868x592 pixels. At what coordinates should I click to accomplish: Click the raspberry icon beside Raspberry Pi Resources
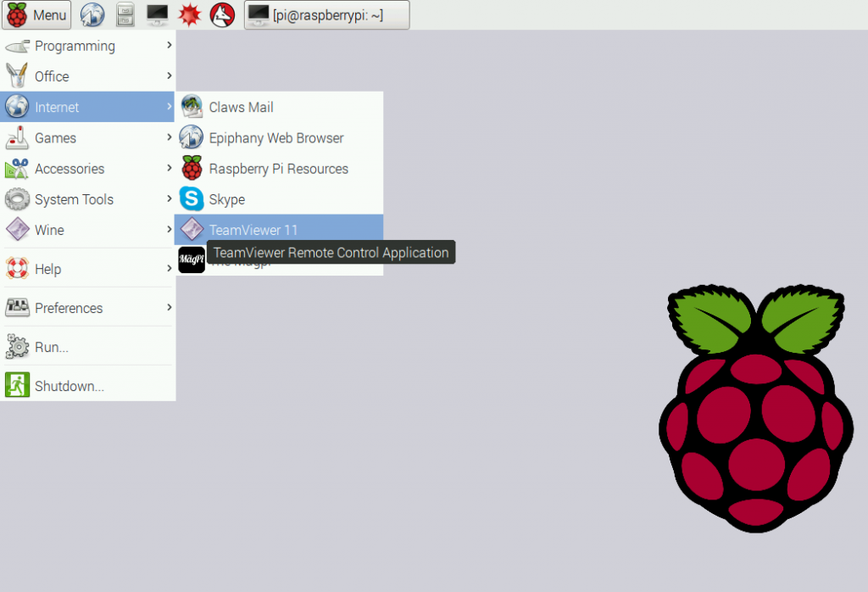pos(192,168)
